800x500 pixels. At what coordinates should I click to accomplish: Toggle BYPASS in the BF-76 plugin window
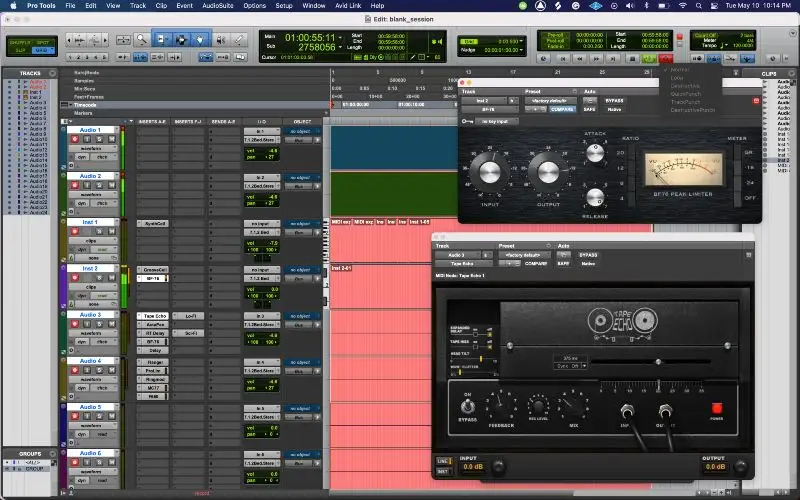[x=614, y=101]
